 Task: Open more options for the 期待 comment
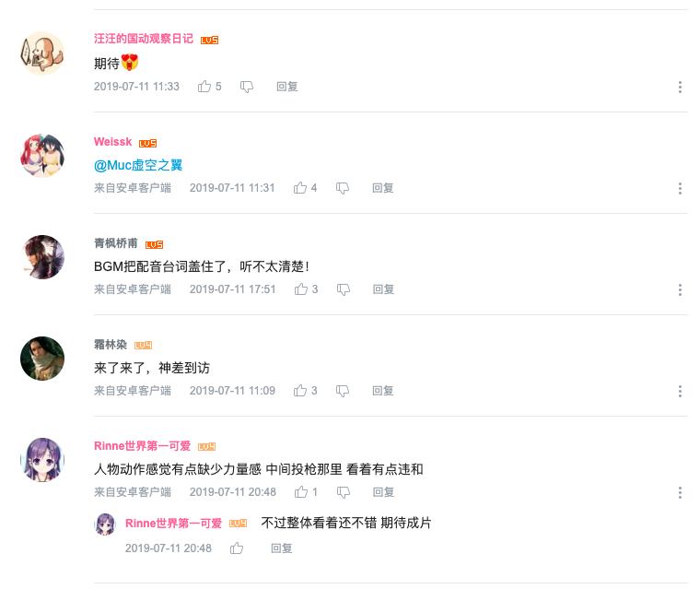[680, 88]
